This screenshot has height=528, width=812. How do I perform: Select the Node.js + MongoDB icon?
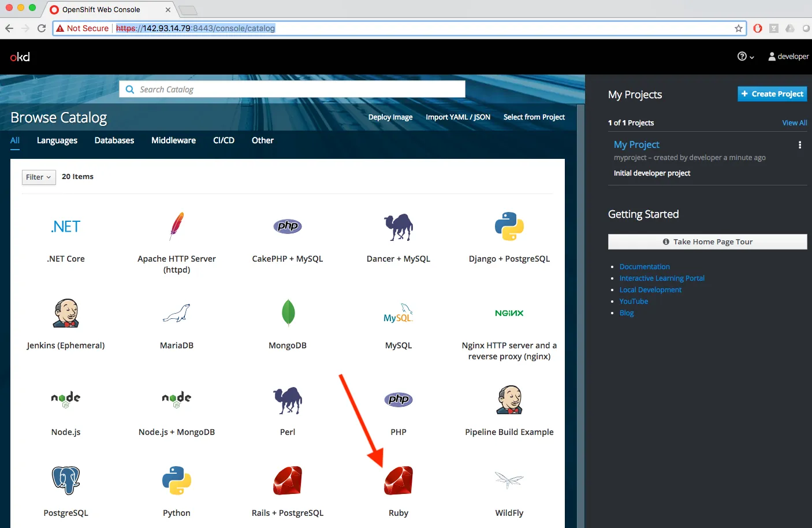177,399
